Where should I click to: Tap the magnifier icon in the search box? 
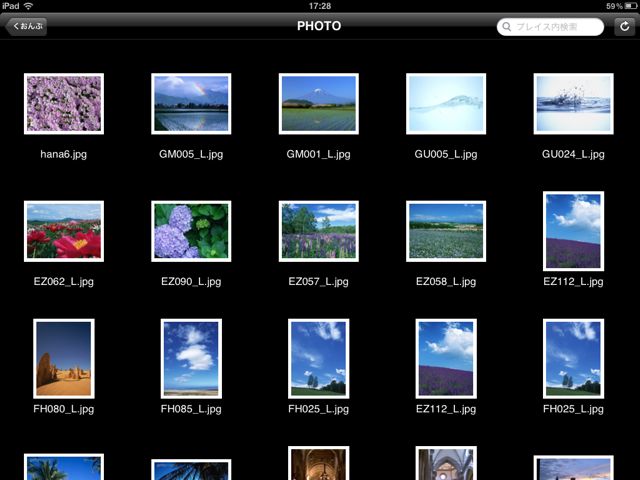pyautogui.click(x=507, y=27)
